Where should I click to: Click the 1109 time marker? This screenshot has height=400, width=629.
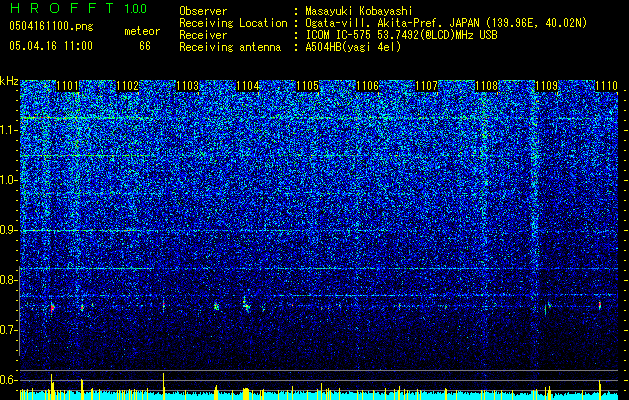[546, 86]
